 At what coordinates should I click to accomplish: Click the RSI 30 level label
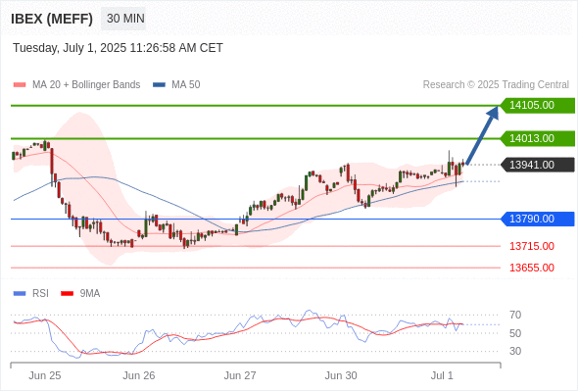(515, 351)
